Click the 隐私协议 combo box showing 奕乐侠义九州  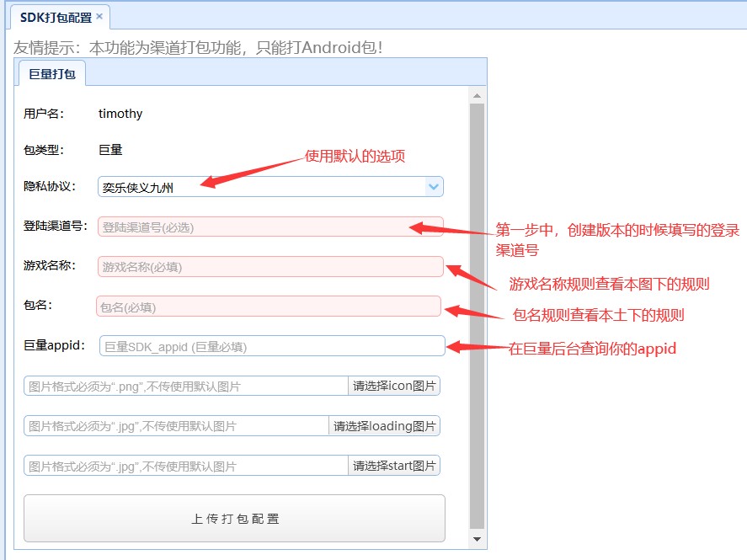pyautogui.click(x=261, y=187)
